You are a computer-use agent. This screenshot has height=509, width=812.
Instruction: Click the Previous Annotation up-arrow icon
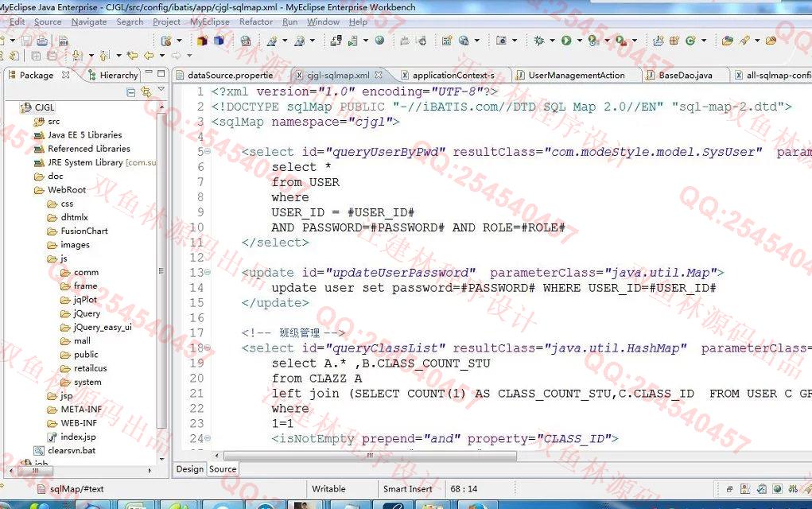coord(105,55)
